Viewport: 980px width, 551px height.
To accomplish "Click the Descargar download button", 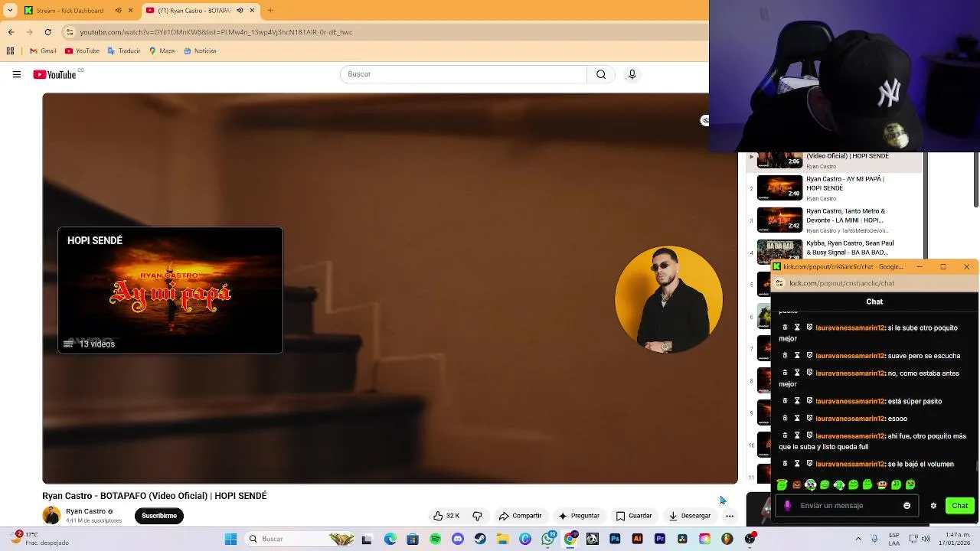I will 690,516.
